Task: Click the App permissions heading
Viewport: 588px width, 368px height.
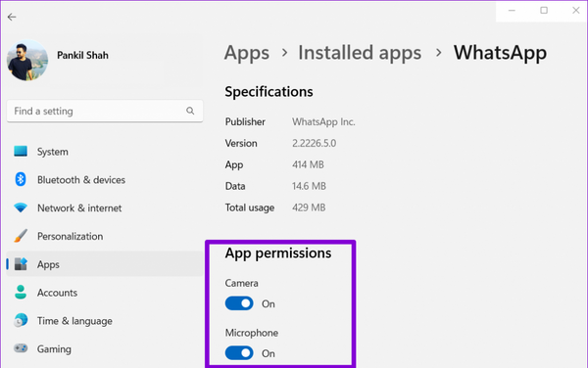Action: 278,253
